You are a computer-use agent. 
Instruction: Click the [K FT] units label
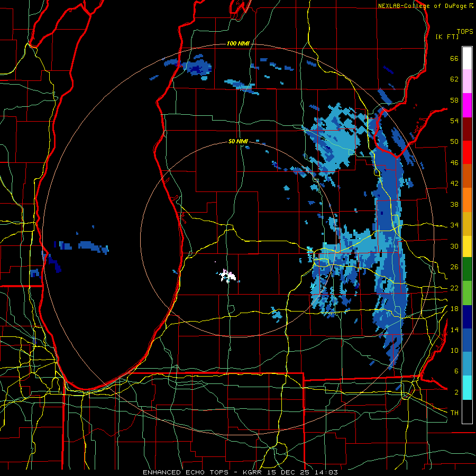coord(447,37)
